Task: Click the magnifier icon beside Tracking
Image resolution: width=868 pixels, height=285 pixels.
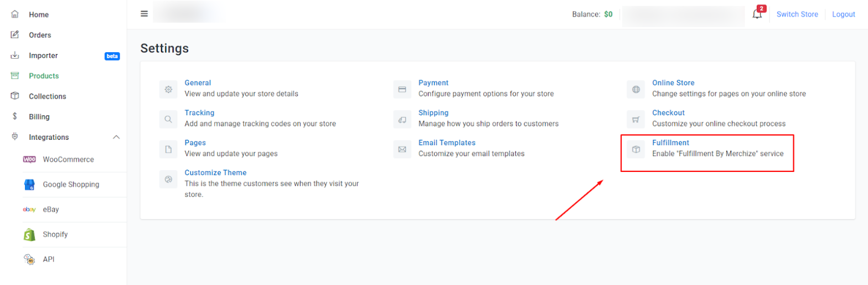Action: [168, 119]
